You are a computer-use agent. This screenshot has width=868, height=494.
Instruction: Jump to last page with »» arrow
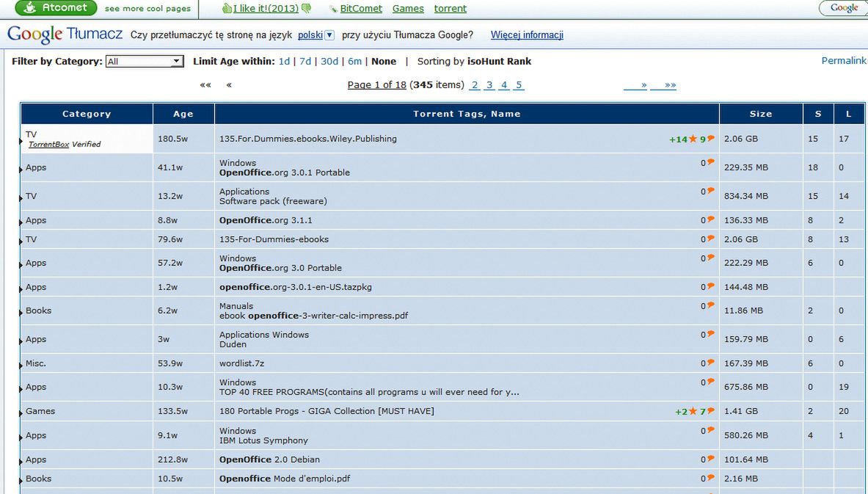point(663,84)
